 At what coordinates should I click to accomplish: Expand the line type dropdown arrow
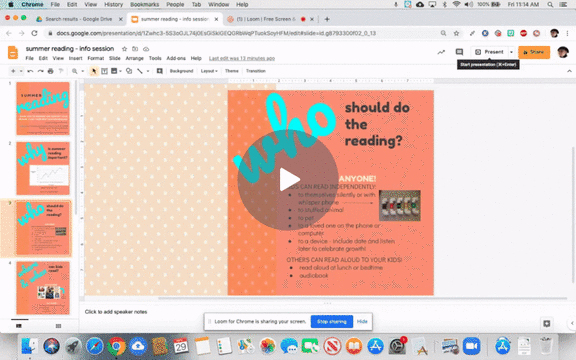pyautogui.click(x=148, y=71)
